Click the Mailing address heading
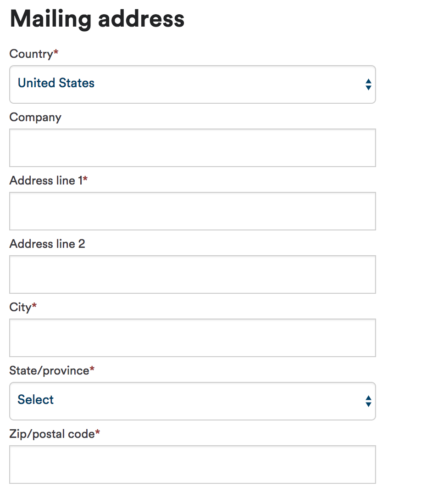 (97, 19)
